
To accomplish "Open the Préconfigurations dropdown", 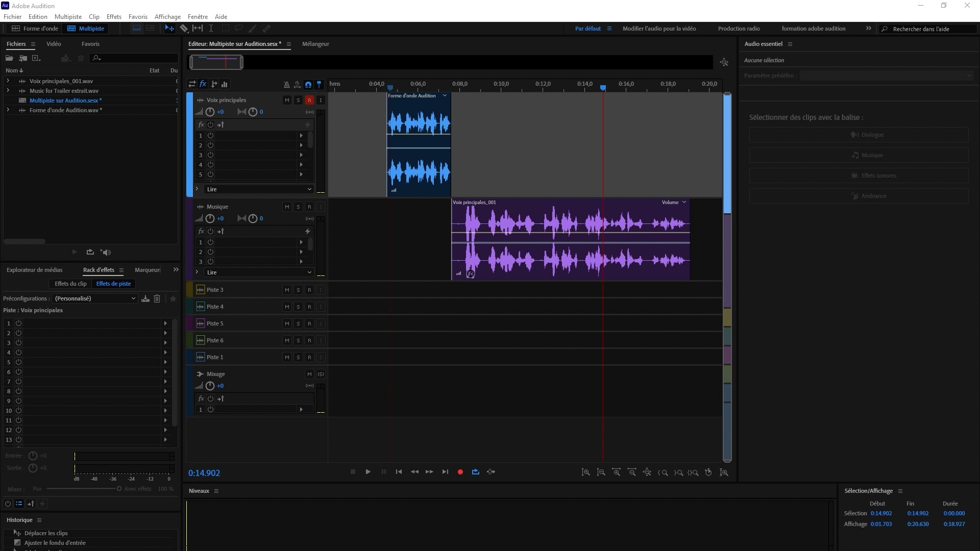I will pos(95,298).
